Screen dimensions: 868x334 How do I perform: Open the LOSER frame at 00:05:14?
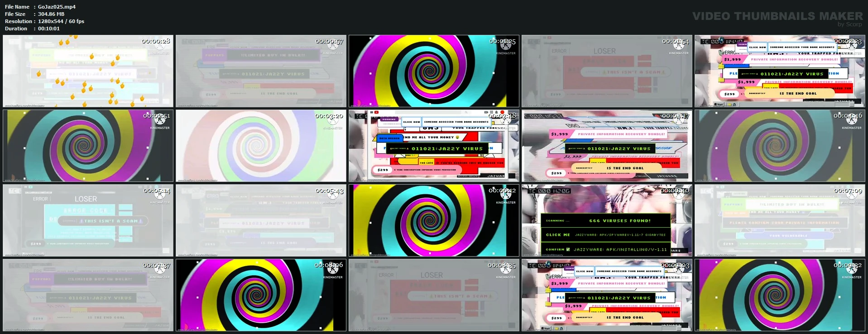click(x=88, y=220)
